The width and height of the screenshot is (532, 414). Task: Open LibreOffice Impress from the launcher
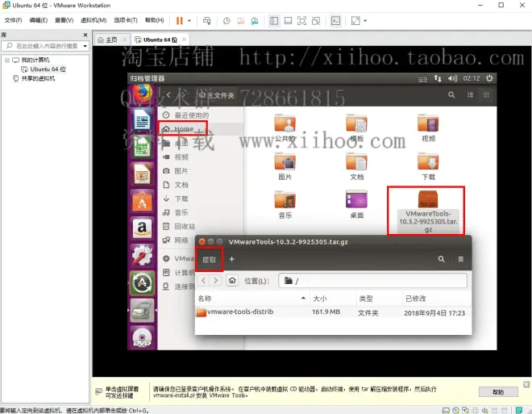[142, 174]
